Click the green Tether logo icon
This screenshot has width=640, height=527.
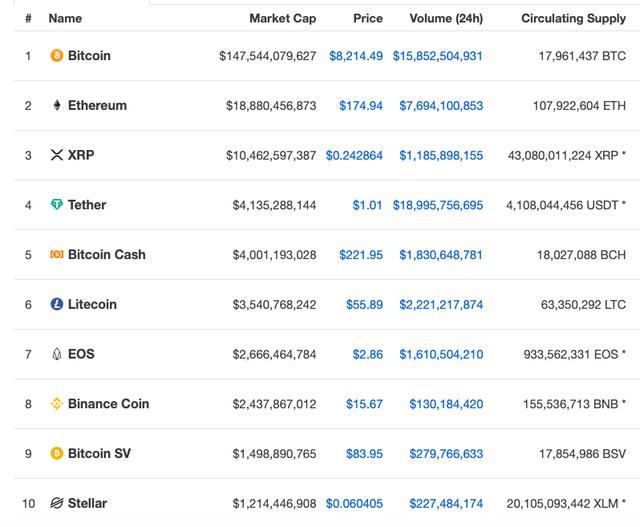pyautogui.click(x=56, y=205)
